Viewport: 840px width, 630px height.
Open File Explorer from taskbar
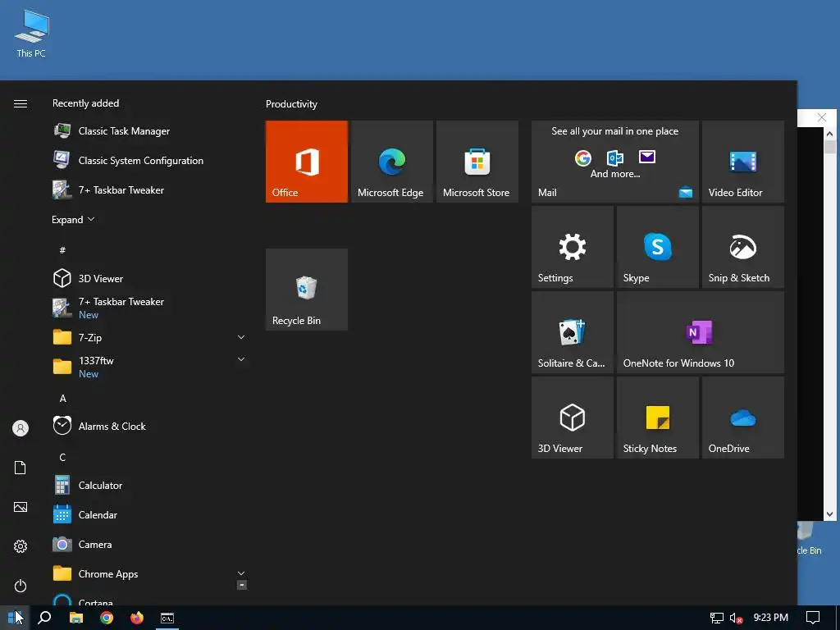[76, 618]
